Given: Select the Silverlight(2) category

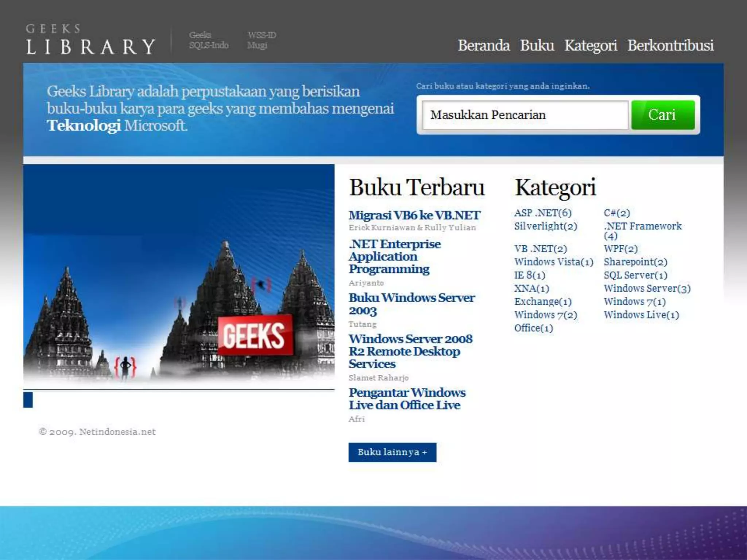Looking at the screenshot, I should pyautogui.click(x=546, y=226).
